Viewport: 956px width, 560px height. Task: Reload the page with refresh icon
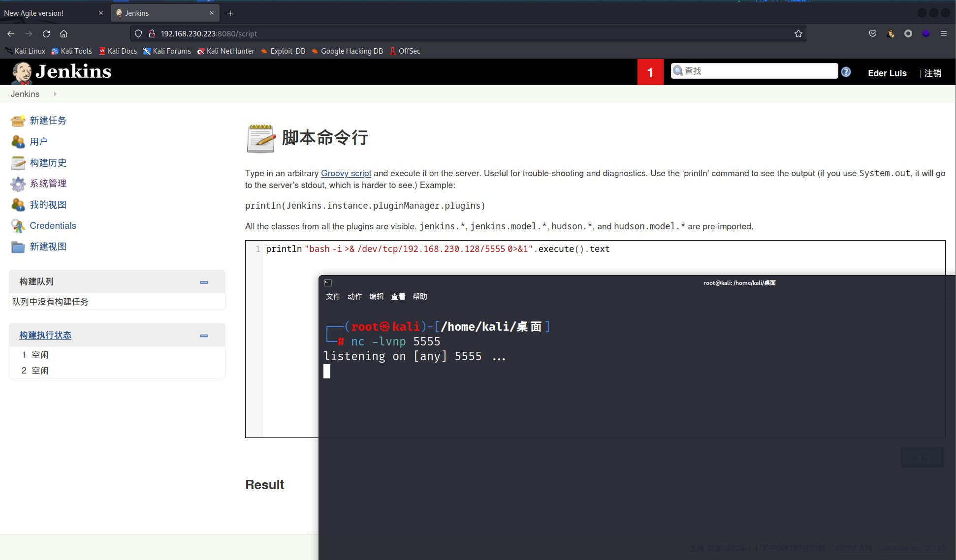[x=46, y=33]
